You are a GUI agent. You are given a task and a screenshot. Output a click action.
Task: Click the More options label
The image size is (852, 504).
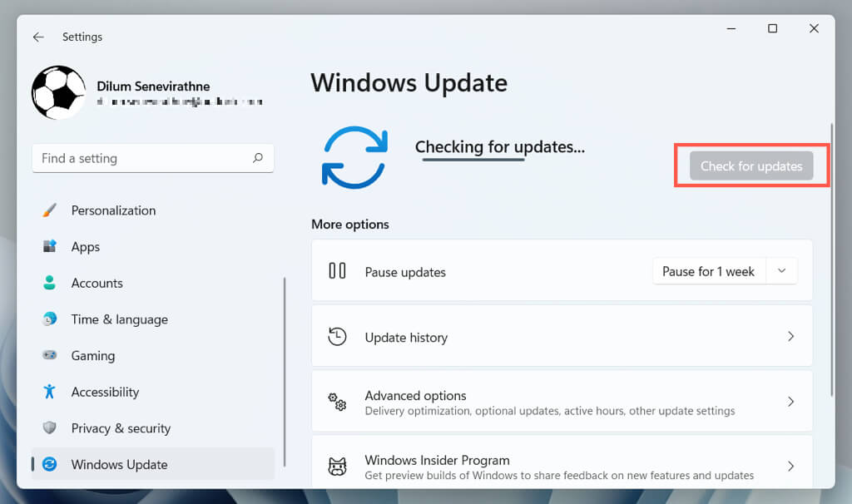[x=350, y=225]
